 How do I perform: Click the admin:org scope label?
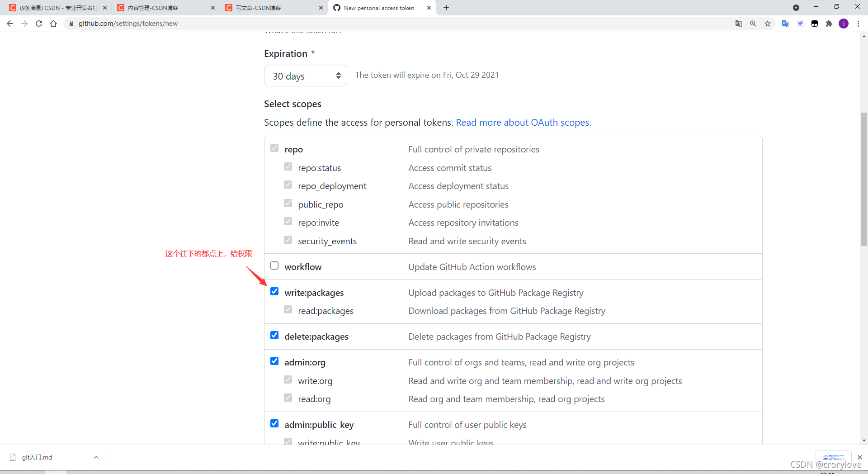pyautogui.click(x=305, y=362)
